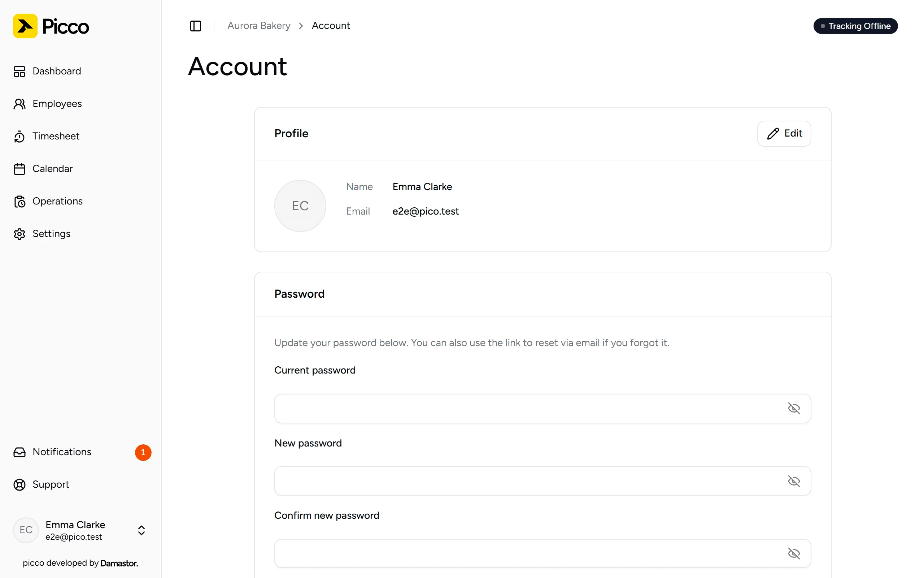Toggle New password visibility
Viewport: 924px width, 578px height.
pyautogui.click(x=794, y=481)
